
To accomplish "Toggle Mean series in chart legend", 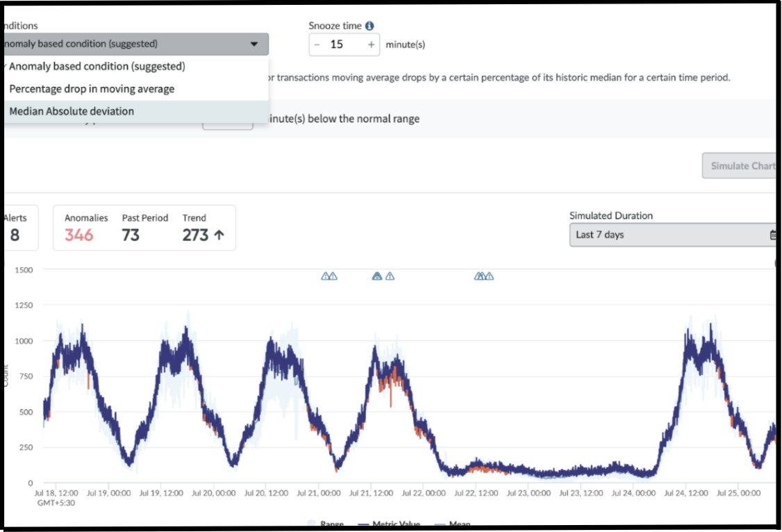I will [x=453, y=524].
